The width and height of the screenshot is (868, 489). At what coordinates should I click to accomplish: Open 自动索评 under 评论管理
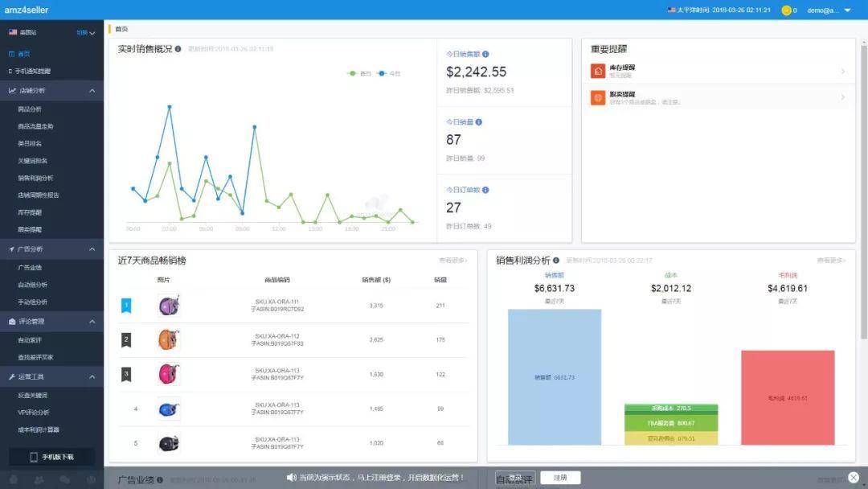[30, 340]
